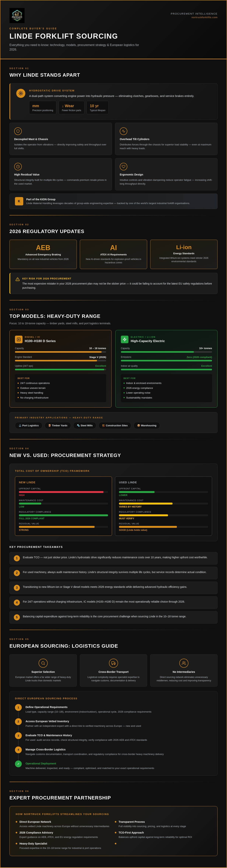227x868 pixels.
Task: Click the Superior Selection magnifier icon
Action: (43, 663)
